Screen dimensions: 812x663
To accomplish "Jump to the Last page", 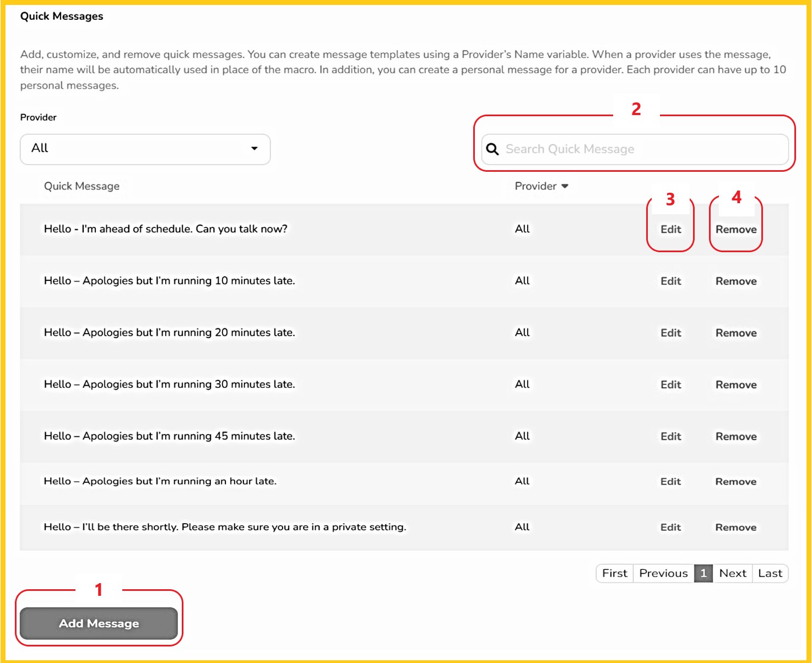I will pos(770,573).
